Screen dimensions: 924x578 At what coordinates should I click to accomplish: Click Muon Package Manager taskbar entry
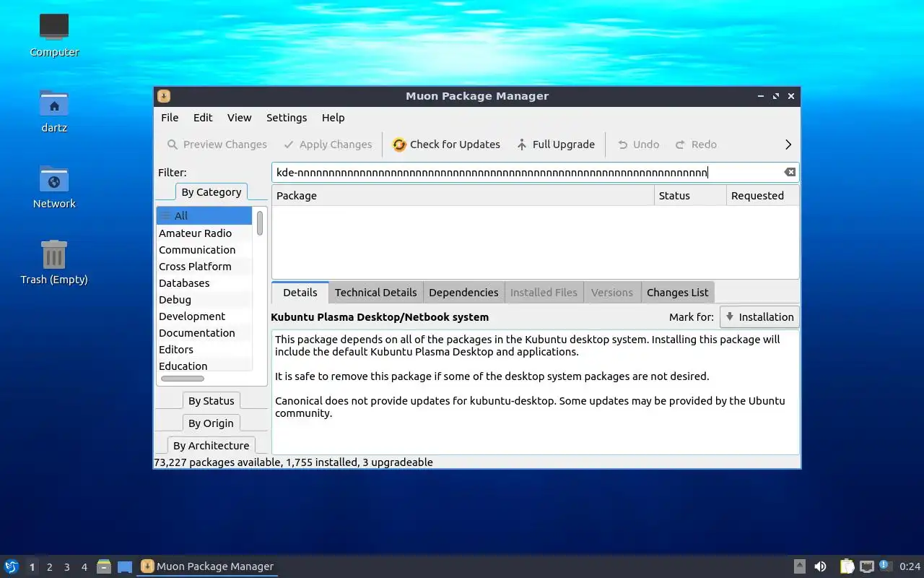pos(206,566)
